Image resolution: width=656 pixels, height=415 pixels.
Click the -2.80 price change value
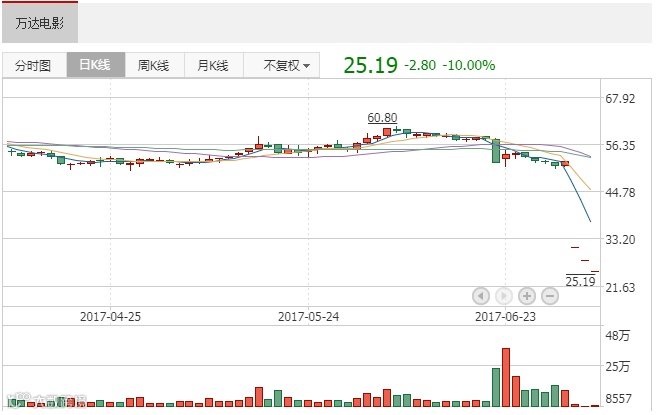coord(420,65)
